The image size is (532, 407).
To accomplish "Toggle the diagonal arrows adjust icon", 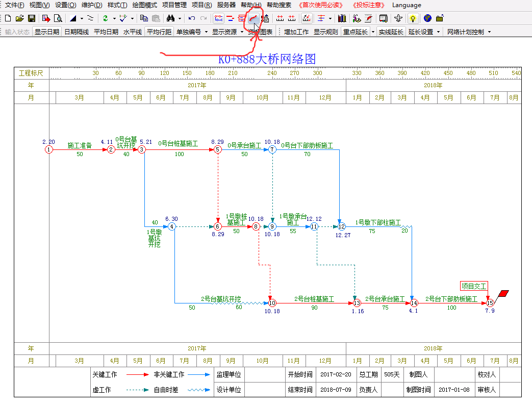I will 307,18.
